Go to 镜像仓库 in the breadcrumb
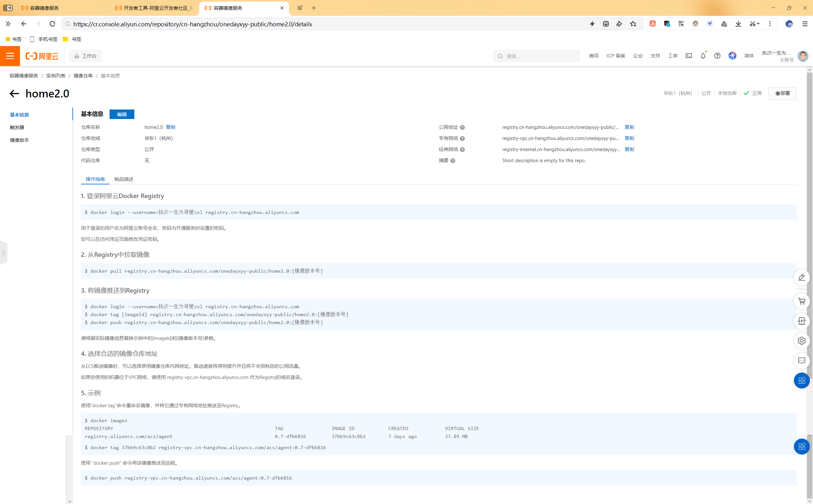The image size is (813, 504). point(83,76)
